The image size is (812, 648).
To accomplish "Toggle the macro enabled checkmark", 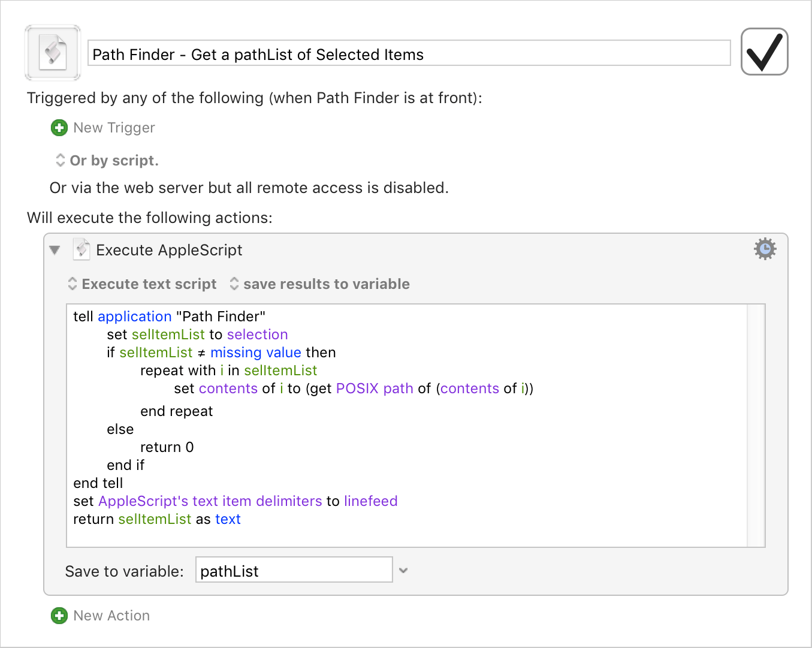I will pyautogui.click(x=764, y=52).
